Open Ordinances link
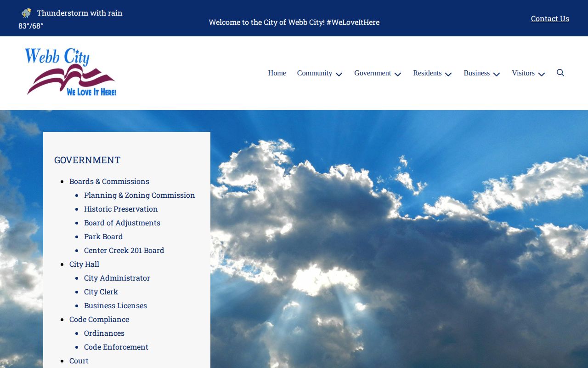The height and width of the screenshot is (368, 588). (x=104, y=333)
